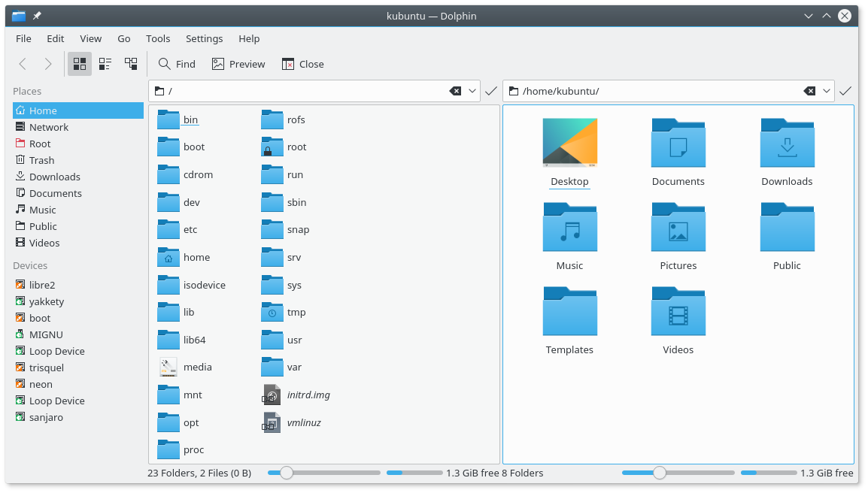Expand the window title bar menu arrow
This screenshot has width=868, height=493.
tap(809, 15)
